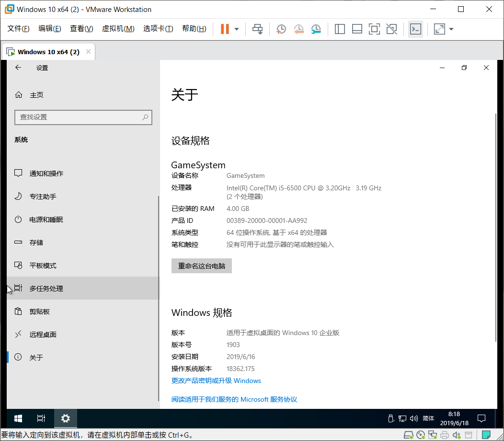This screenshot has width=504, height=441.
Task: Click the Settings sidebar scrollbar
Action: (159, 298)
